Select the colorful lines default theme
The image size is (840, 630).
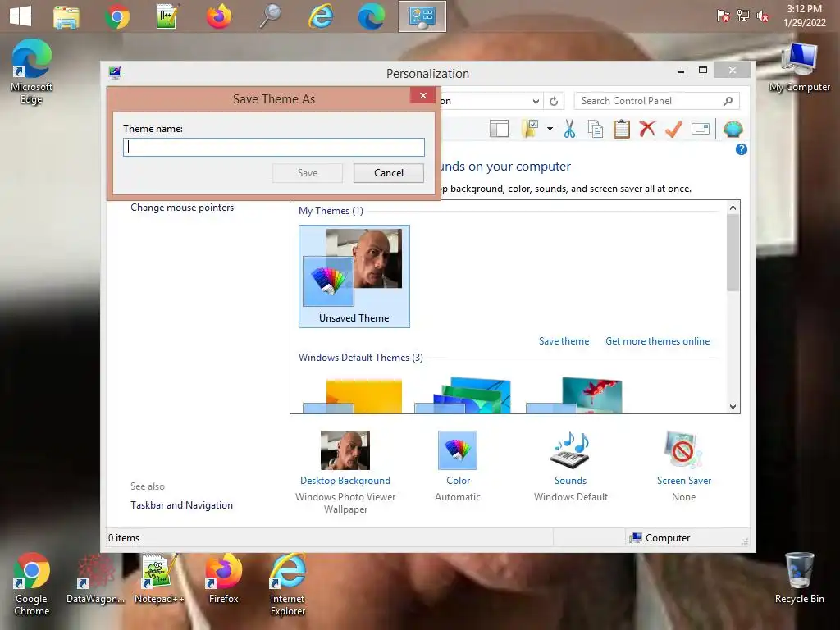463,395
